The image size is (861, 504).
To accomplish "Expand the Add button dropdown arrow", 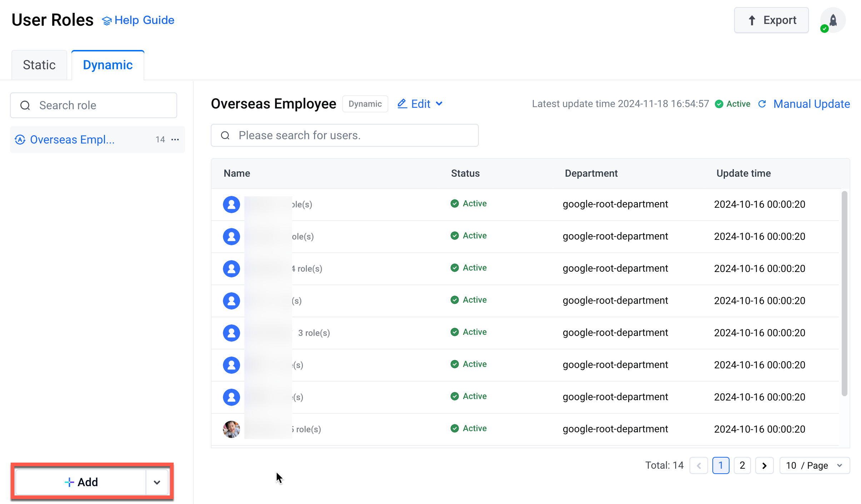I will click(x=157, y=482).
